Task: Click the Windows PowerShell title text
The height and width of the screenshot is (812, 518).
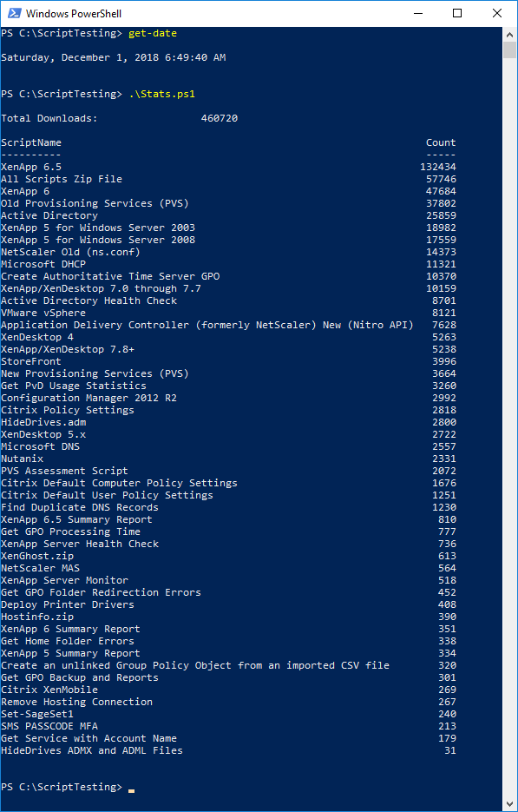Action: [x=74, y=14]
